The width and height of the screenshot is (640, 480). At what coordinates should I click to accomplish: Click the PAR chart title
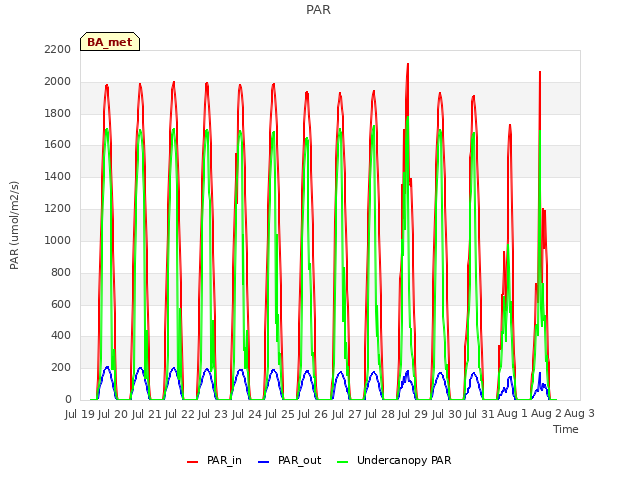[318, 9]
